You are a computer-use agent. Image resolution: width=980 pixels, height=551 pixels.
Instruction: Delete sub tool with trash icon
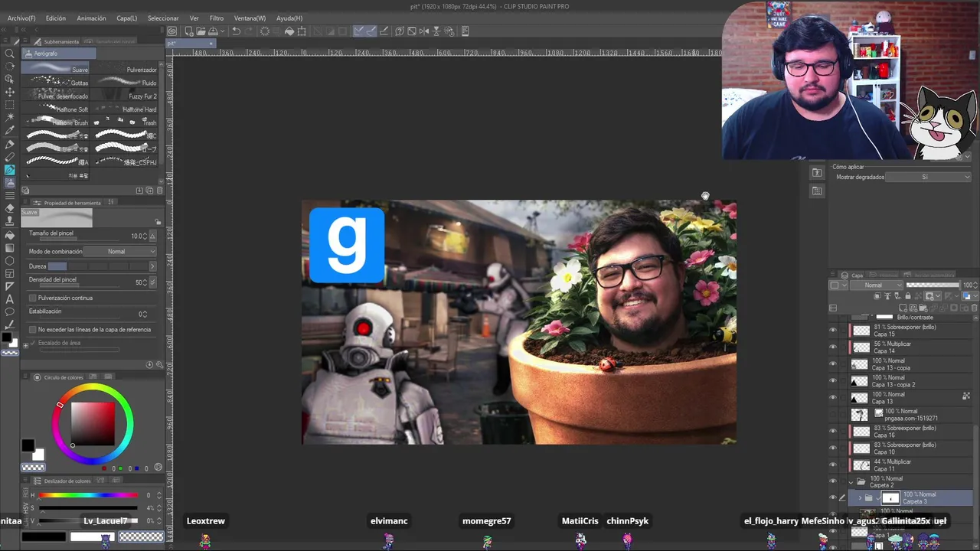(x=160, y=191)
